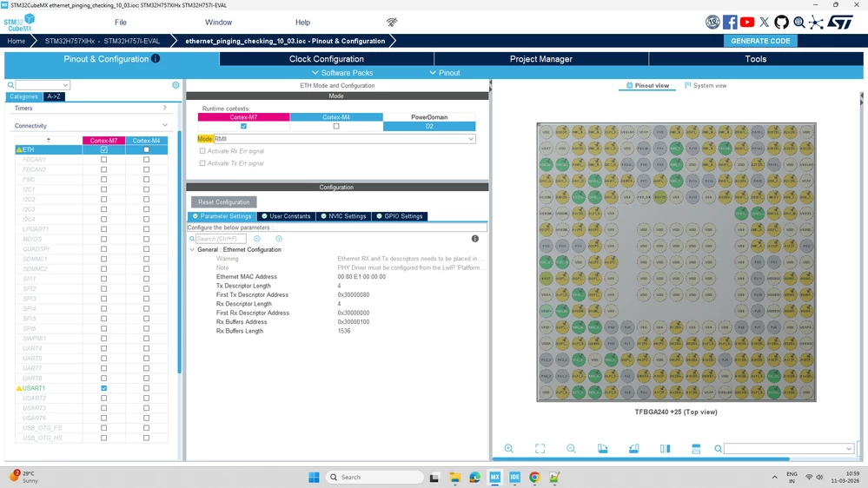Open the File menu
The height and width of the screenshot is (488, 868).
pos(121,22)
